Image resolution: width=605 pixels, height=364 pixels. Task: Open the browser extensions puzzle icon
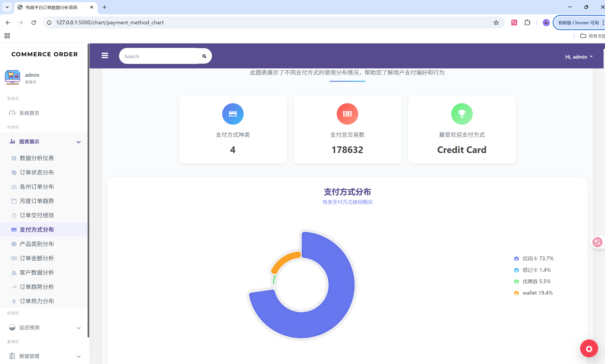pos(527,23)
